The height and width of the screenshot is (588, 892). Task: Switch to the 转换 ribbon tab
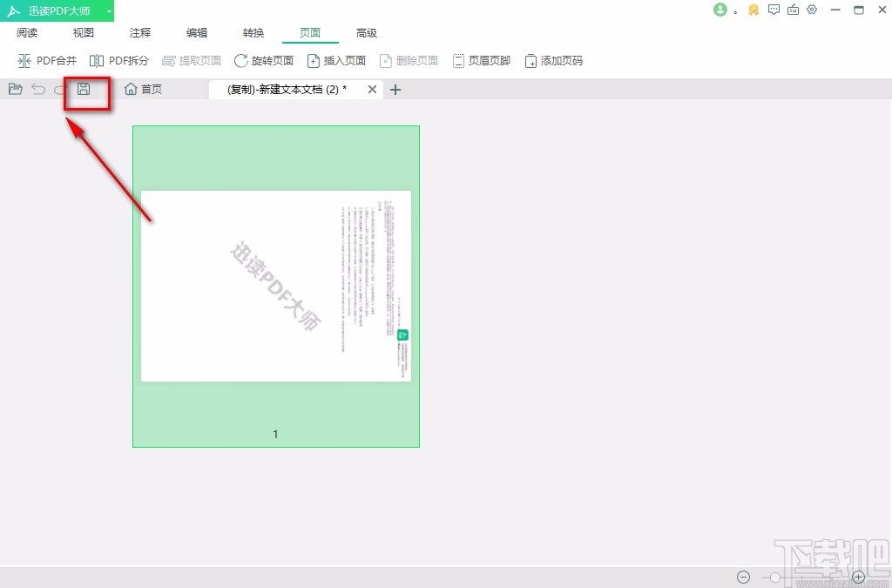coord(253,32)
